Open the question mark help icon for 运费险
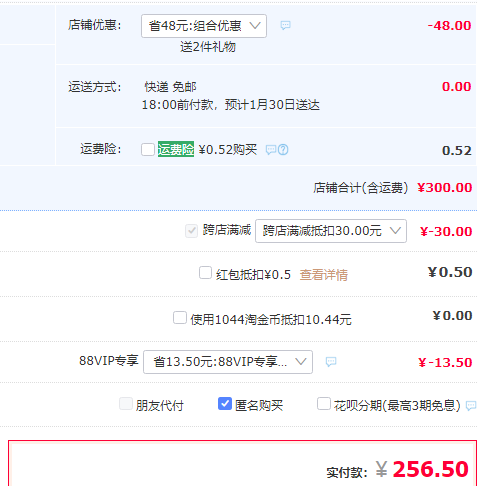The width and height of the screenshot is (484, 486). coord(283,150)
